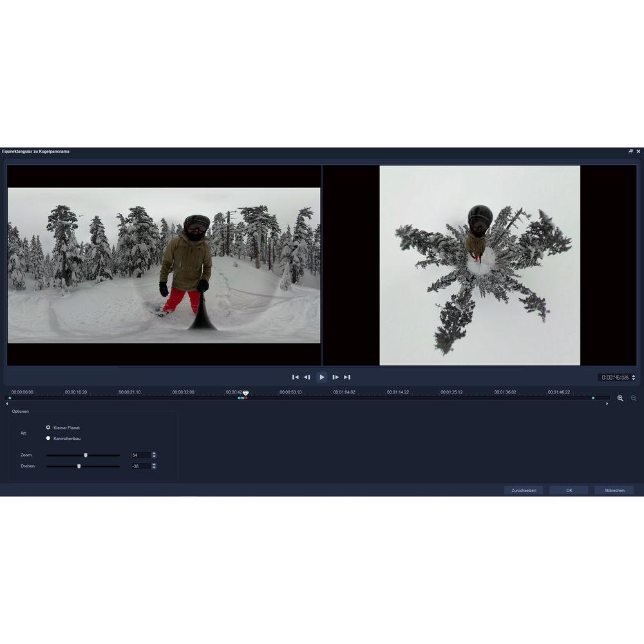Zoom out of the timeline with magnifier minus
The width and height of the screenshot is (644, 644).
click(634, 398)
